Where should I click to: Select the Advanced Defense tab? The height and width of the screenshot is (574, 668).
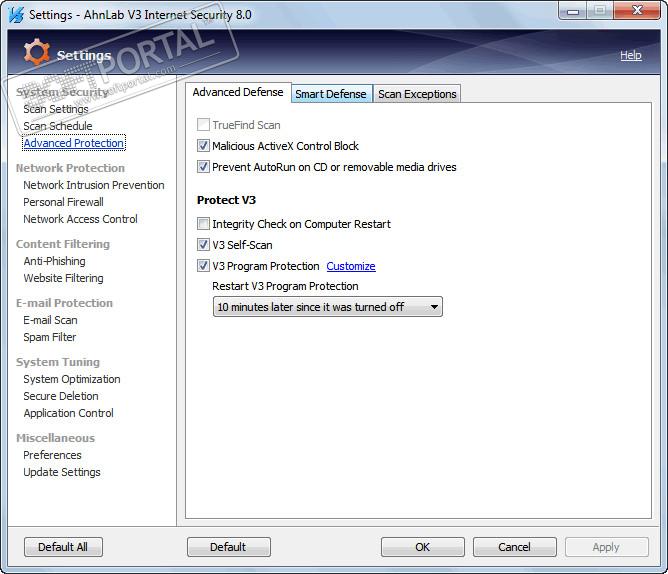click(238, 92)
